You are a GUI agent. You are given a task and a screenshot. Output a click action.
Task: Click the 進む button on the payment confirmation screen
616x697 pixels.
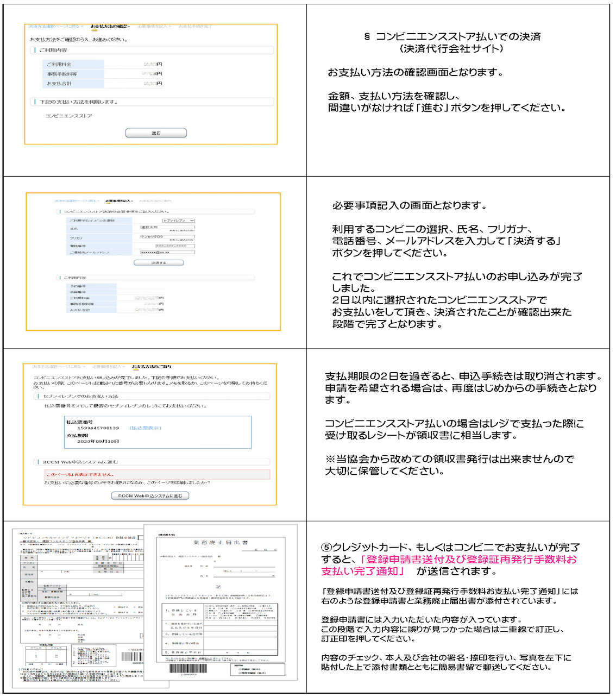pyautogui.click(x=156, y=133)
